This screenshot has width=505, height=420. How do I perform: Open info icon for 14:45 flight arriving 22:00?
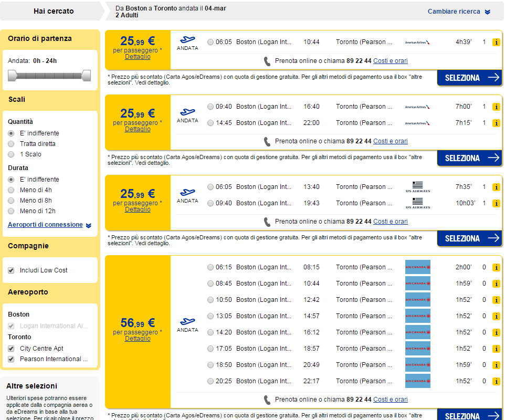(x=496, y=123)
